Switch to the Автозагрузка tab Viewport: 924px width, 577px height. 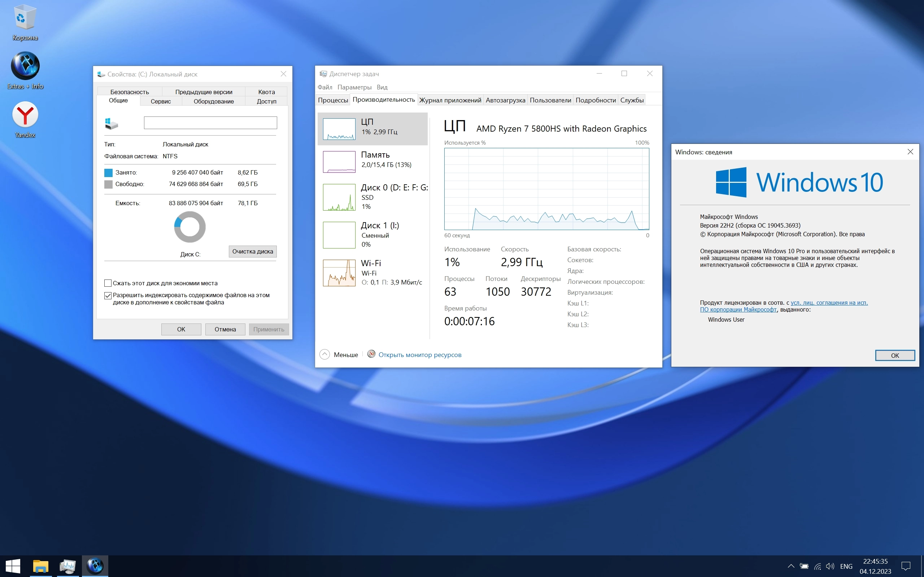pyautogui.click(x=505, y=100)
